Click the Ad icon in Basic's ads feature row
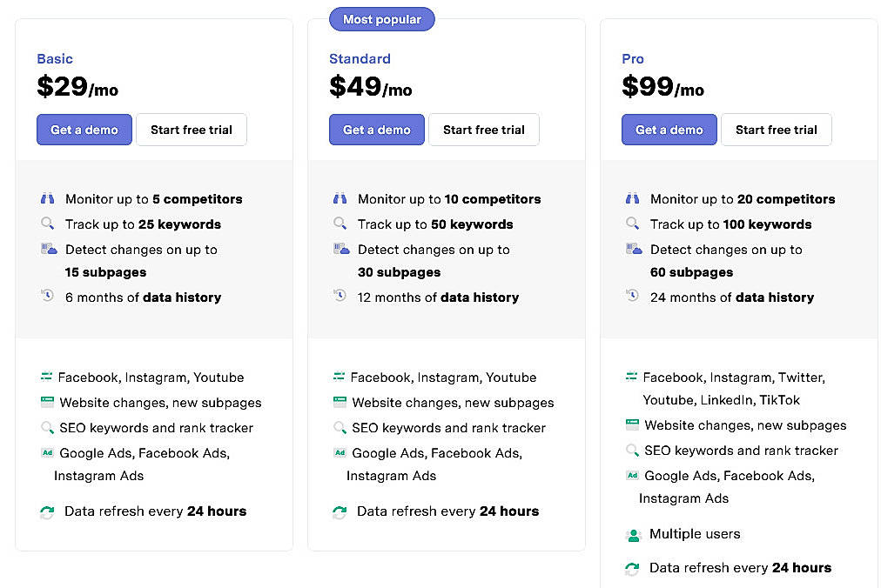The height and width of the screenshot is (588, 881). tap(46, 453)
